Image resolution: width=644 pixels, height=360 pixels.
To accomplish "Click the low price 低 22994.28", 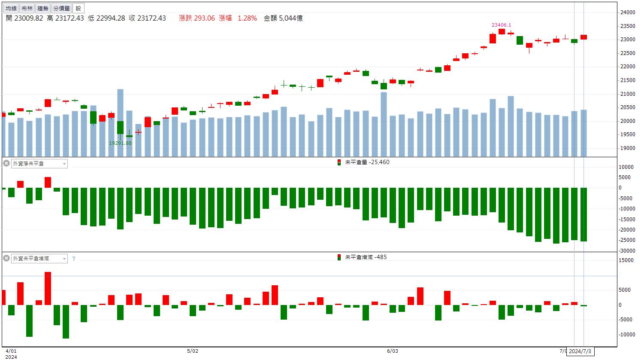I will pyautogui.click(x=106, y=18).
